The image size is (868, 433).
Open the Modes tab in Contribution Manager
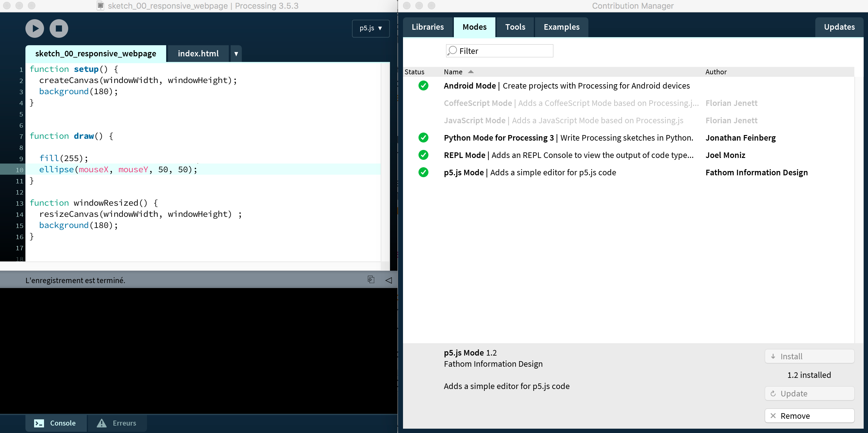(x=474, y=27)
